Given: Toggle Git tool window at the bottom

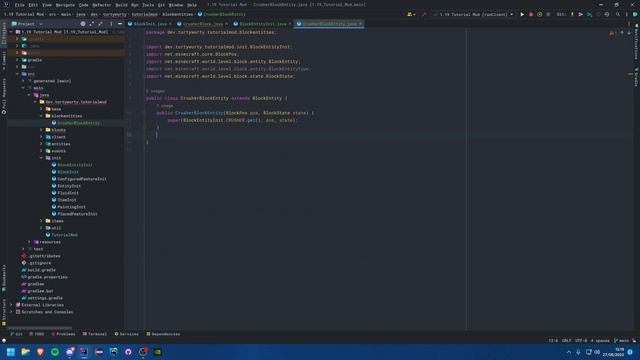Looking at the screenshot, I should point(17,334).
